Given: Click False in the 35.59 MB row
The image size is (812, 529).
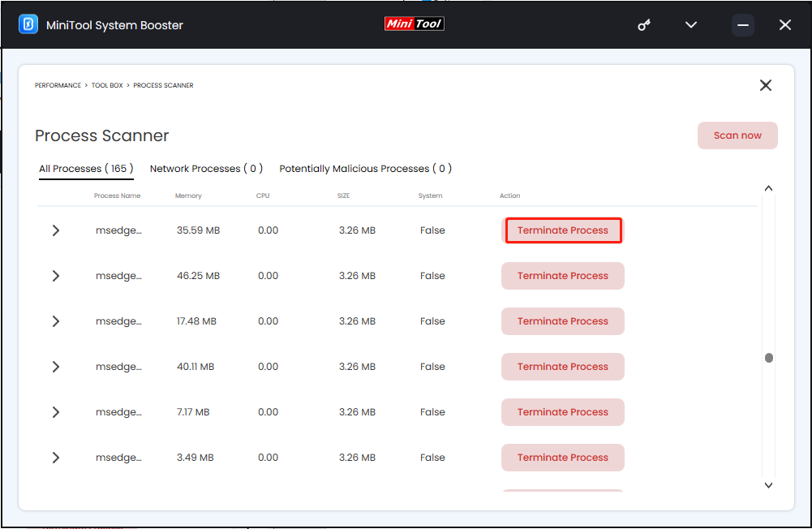Looking at the screenshot, I should (432, 230).
